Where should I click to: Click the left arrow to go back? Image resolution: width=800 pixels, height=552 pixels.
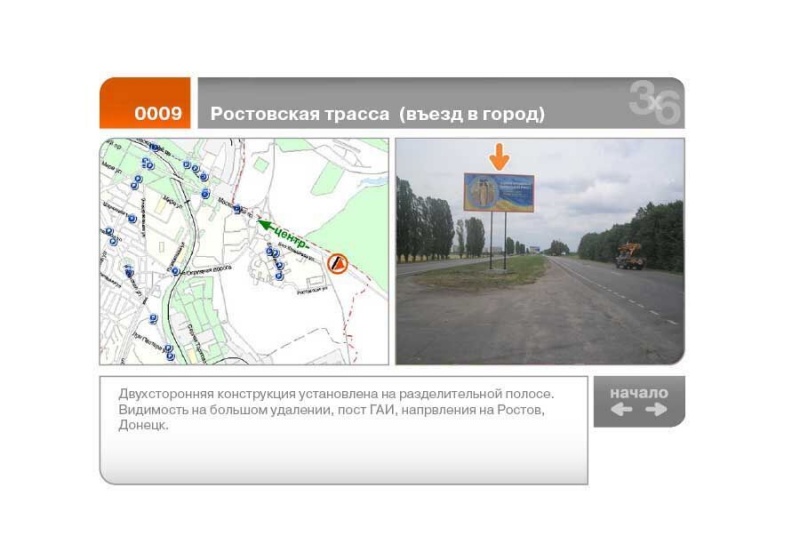point(622,409)
